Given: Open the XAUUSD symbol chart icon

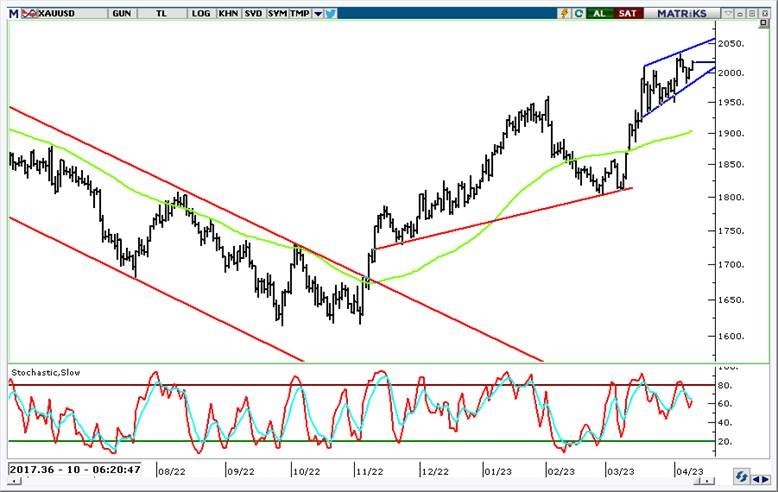Looking at the screenshot, I should [x=29, y=13].
